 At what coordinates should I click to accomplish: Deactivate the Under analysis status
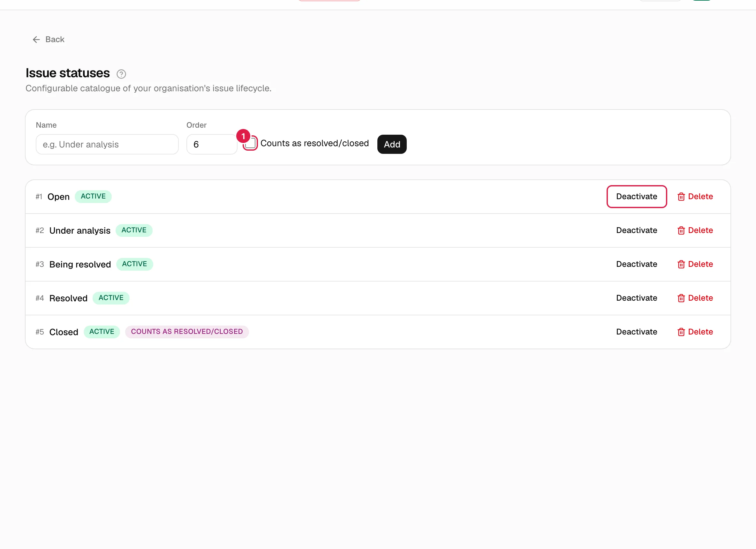(636, 230)
